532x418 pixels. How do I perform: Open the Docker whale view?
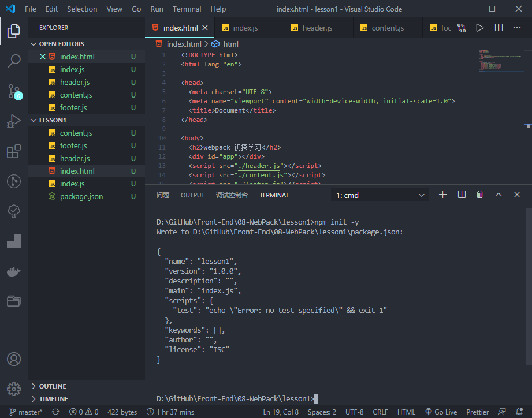pyautogui.click(x=13, y=271)
